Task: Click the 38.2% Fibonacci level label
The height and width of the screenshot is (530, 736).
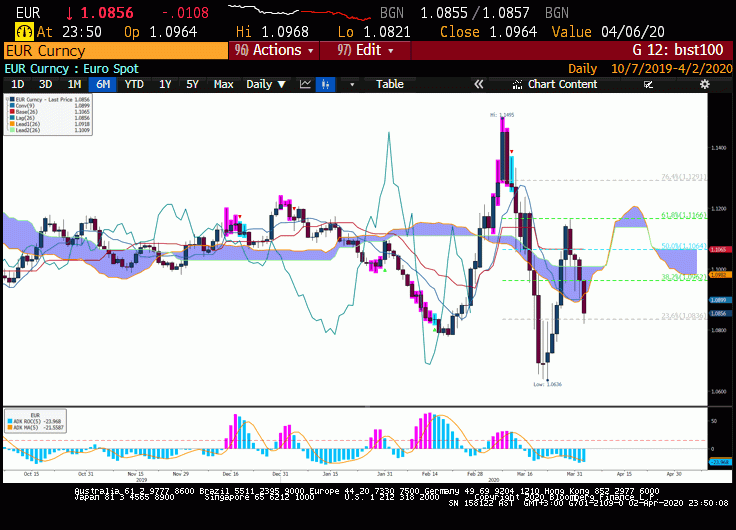Action: click(x=684, y=277)
